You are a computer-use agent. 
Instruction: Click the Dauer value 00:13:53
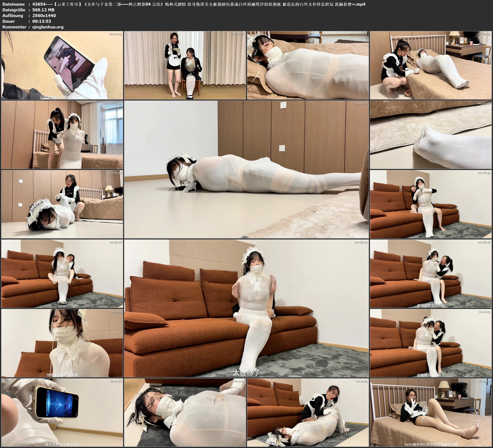click(42, 21)
